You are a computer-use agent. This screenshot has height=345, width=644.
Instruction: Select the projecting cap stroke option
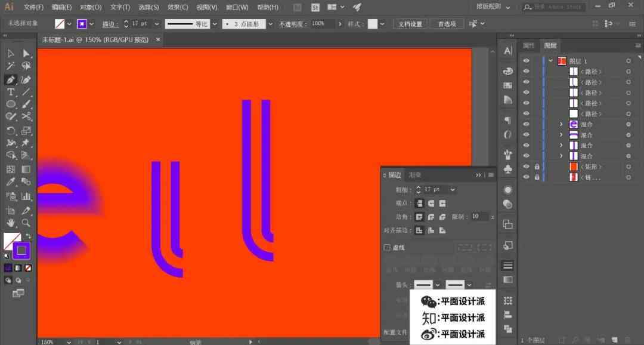(x=442, y=203)
